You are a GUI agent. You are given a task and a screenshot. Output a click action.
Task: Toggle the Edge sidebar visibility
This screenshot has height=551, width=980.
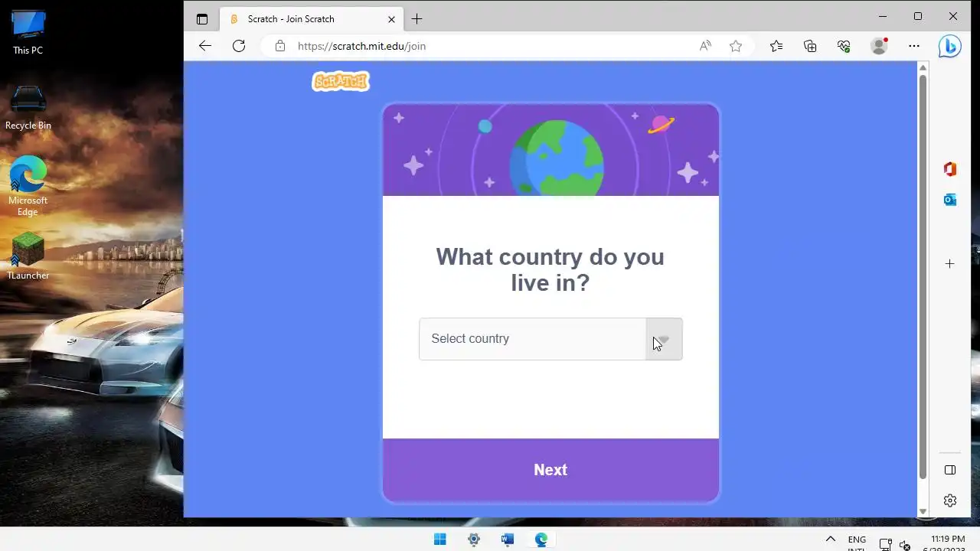pos(950,470)
